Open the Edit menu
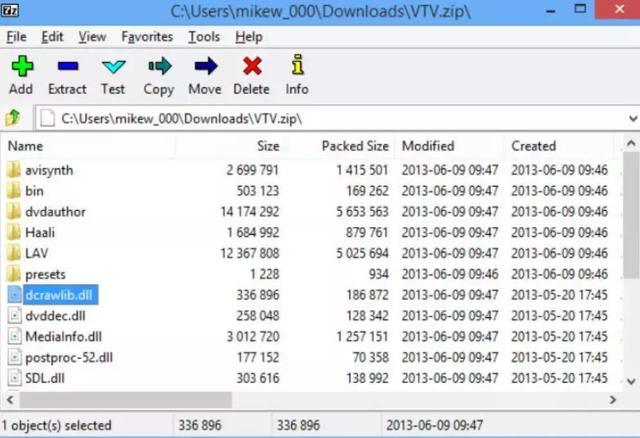Viewport: 640px width, 438px height. tap(52, 37)
